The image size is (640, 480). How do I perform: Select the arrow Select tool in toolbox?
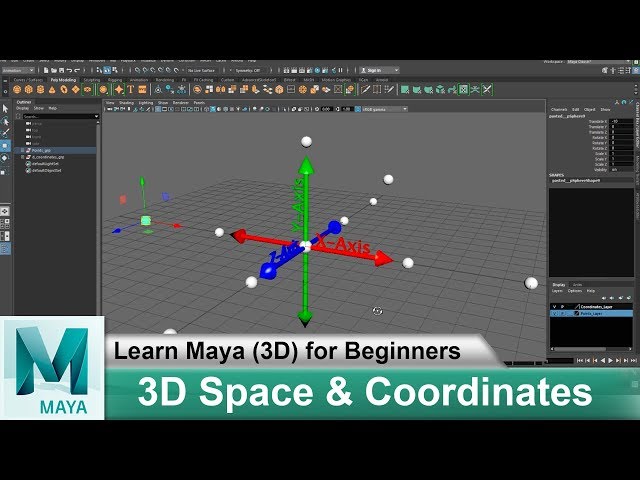coord(5,109)
